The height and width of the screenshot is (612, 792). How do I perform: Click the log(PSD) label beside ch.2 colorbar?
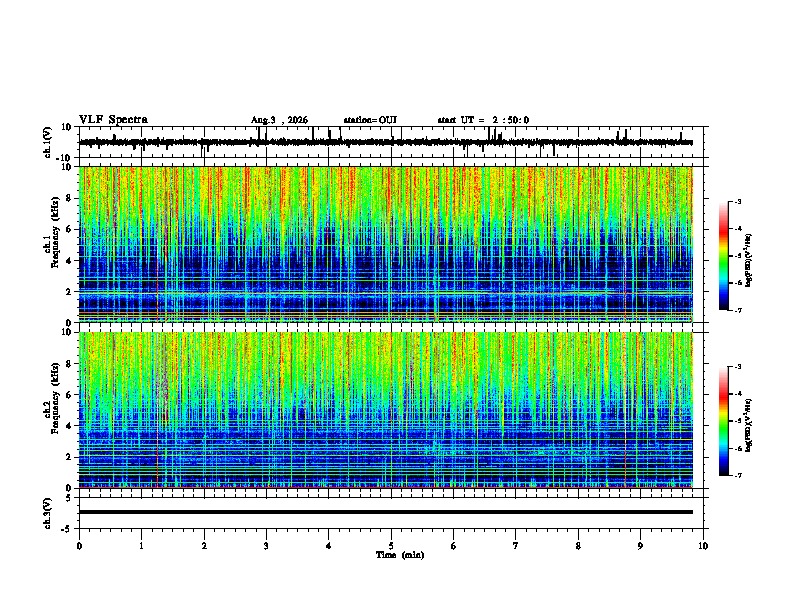pos(749,425)
